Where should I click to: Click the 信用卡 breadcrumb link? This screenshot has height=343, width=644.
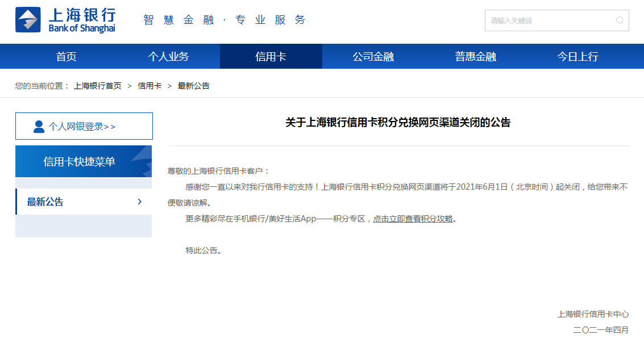point(149,86)
